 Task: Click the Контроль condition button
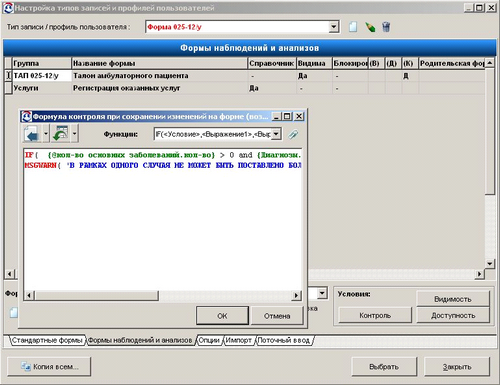tap(375, 315)
